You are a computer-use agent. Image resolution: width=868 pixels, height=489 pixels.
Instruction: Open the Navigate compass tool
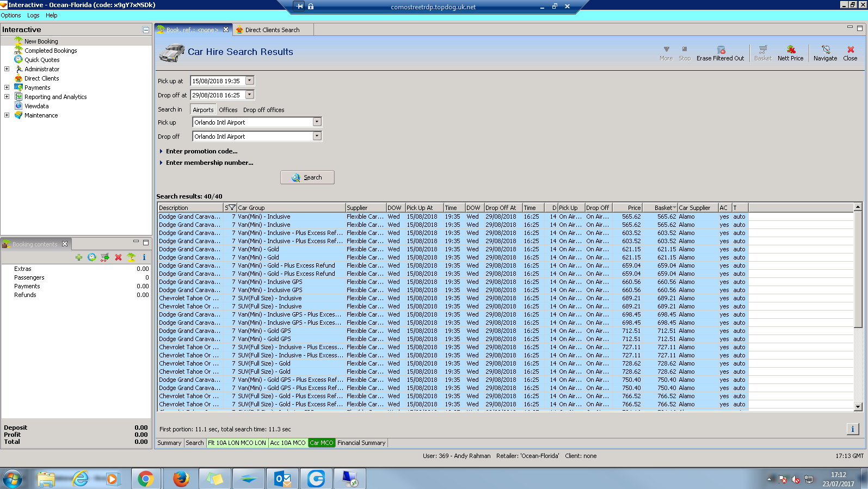(x=825, y=53)
